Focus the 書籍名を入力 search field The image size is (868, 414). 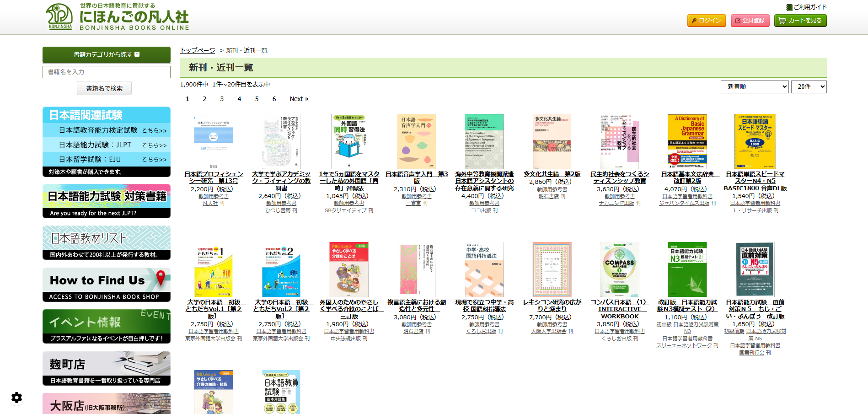pos(107,72)
